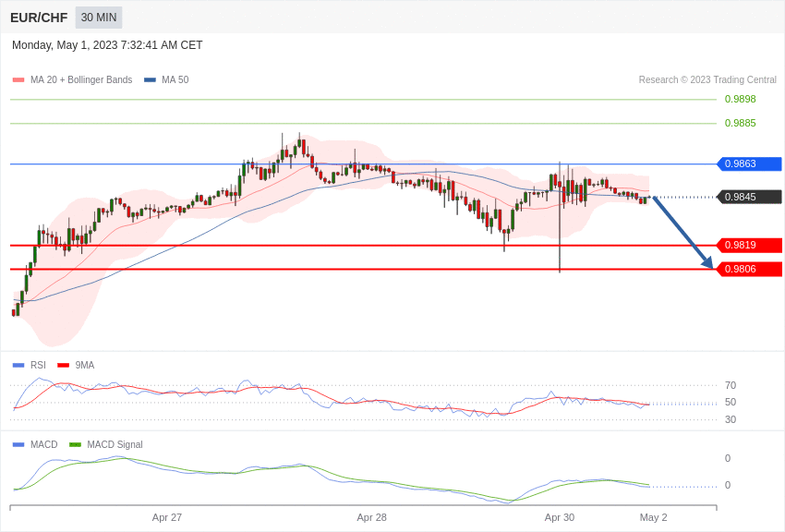Click the MACD Signal legend label
The image size is (785, 532).
tap(115, 444)
